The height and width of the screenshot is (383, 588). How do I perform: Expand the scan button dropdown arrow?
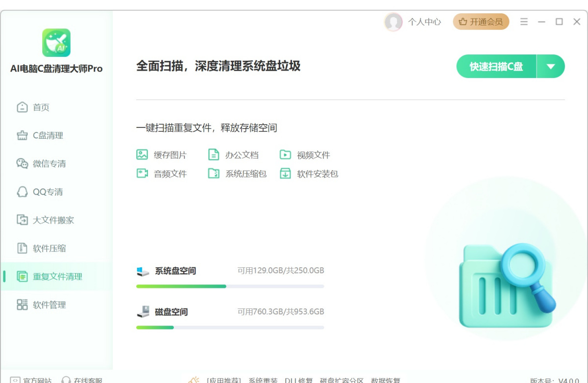tap(551, 67)
